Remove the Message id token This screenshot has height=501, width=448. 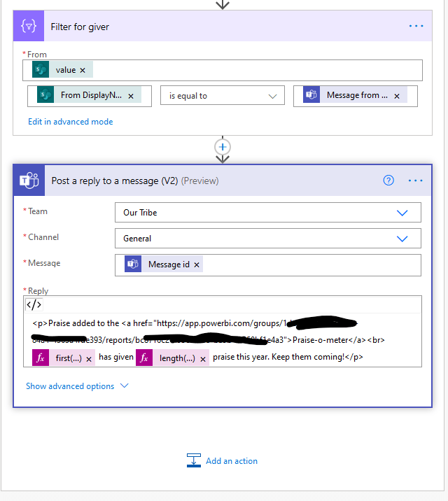pyautogui.click(x=197, y=264)
